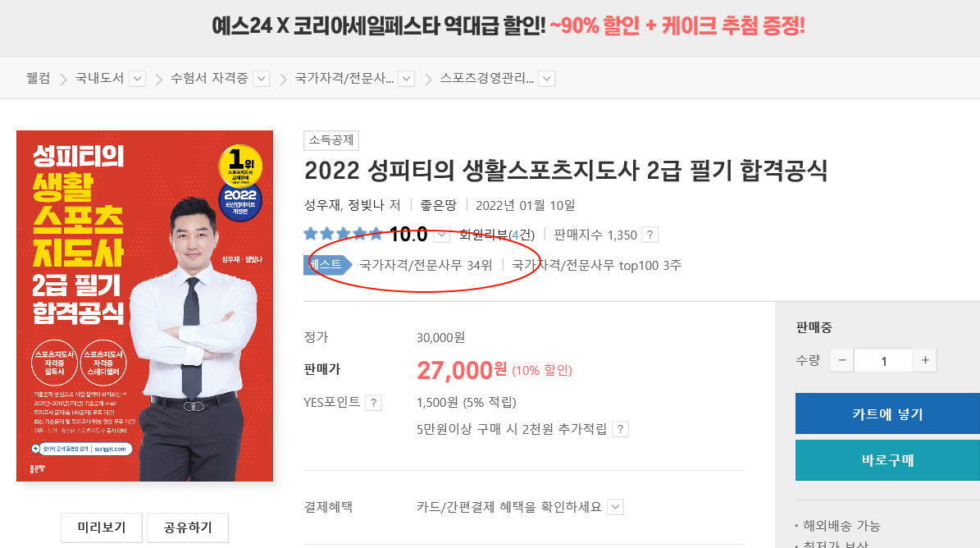This screenshot has height=548, width=980.
Task: Expand the 국내도서 breadcrumb dropdown
Action: click(x=138, y=79)
